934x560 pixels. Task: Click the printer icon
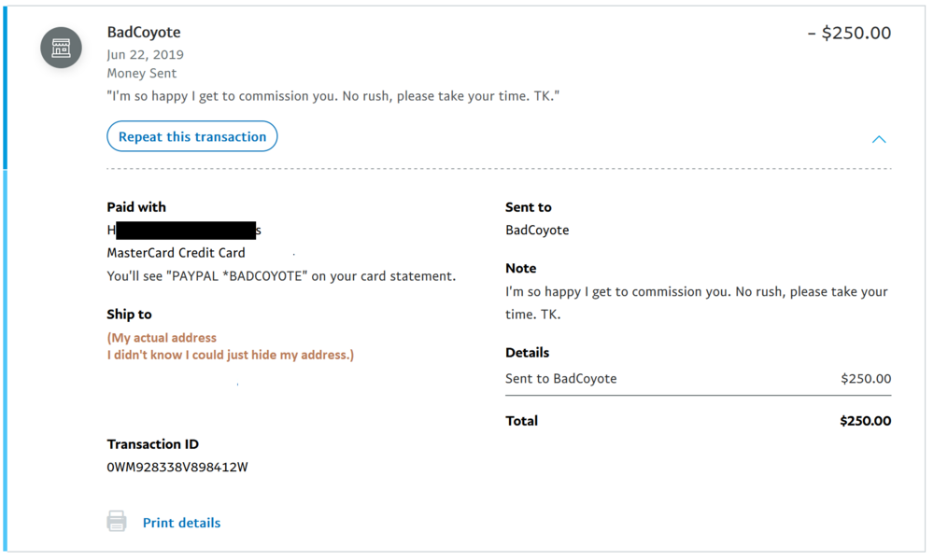point(117,521)
